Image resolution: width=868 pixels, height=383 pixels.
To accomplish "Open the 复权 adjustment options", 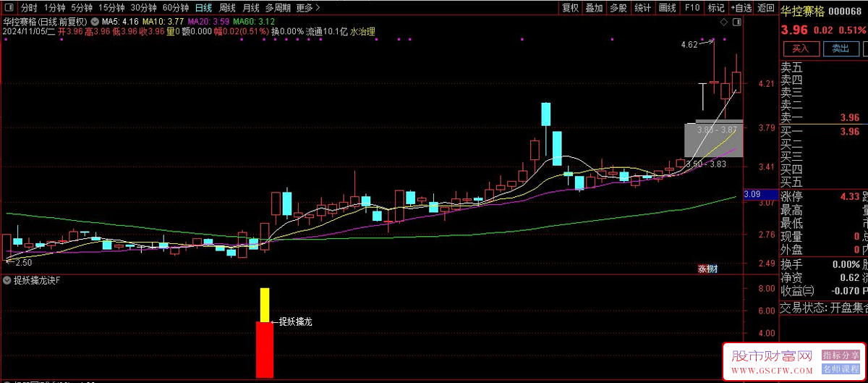I will click(571, 8).
